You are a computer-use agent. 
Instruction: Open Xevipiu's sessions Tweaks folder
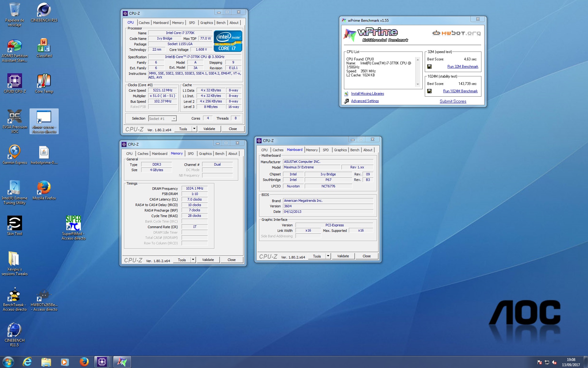click(x=14, y=263)
